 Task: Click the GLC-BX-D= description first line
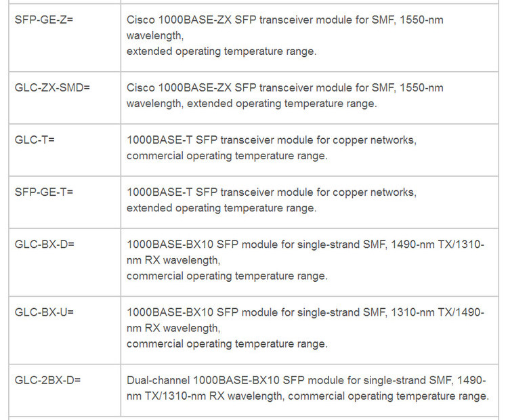pyautogui.click(x=305, y=245)
